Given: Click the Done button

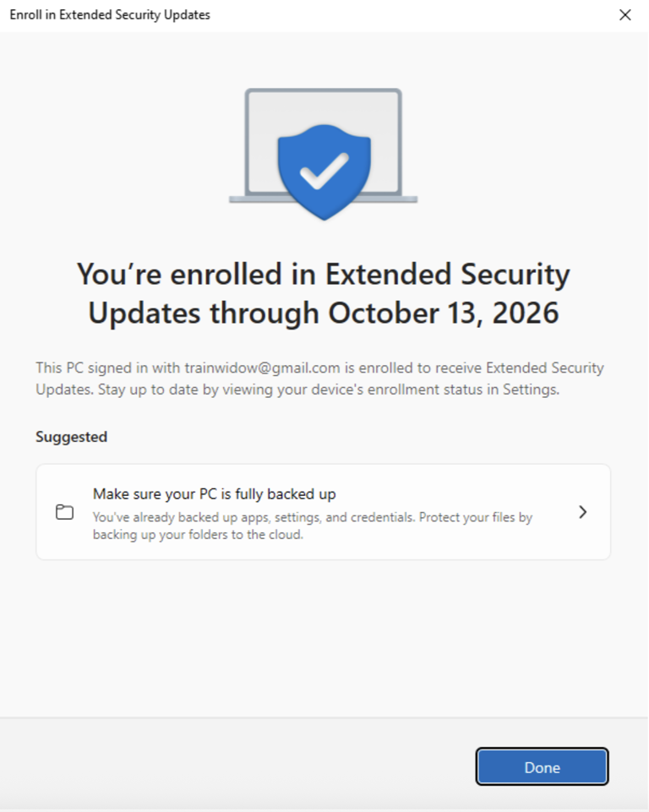Looking at the screenshot, I should 542,767.
